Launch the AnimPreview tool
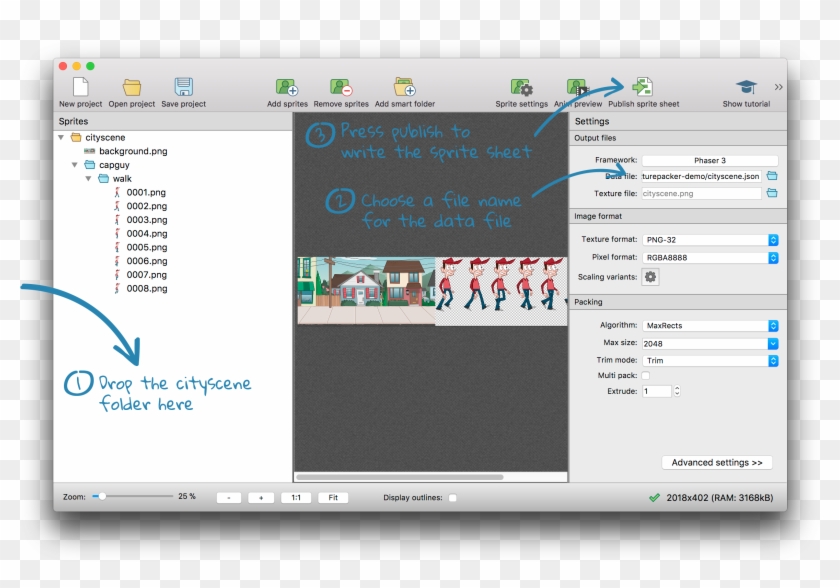This screenshot has height=588, width=840. [x=577, y=88]
